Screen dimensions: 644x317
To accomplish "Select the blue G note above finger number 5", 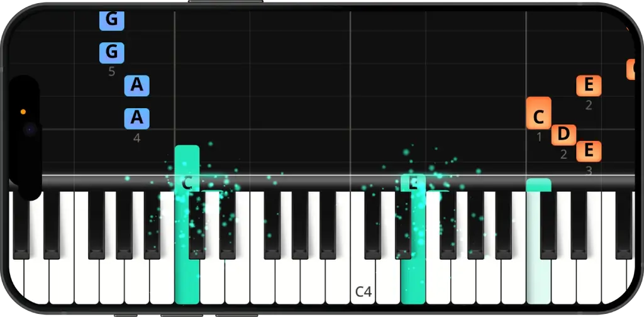I will click(x=112, y=53).
